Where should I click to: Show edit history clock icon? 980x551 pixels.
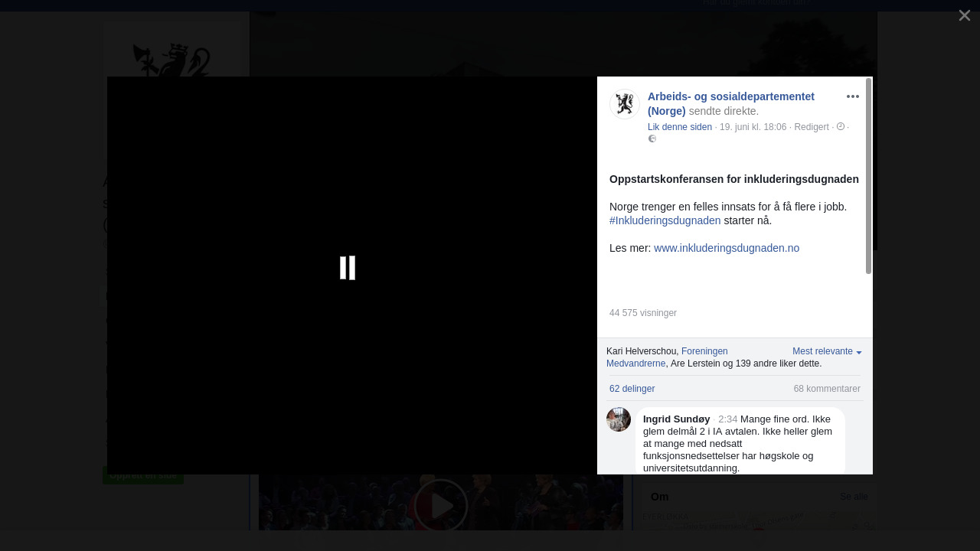840,127
